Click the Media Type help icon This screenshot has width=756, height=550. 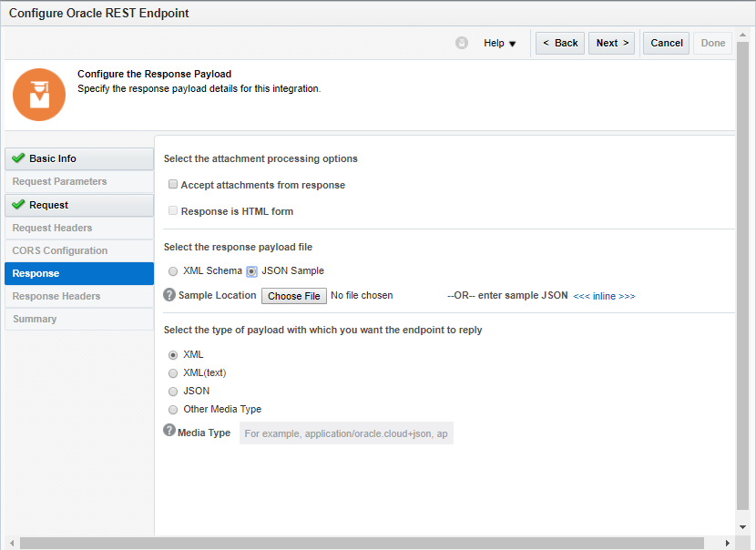pyautogui.click(x=169, y=431)
